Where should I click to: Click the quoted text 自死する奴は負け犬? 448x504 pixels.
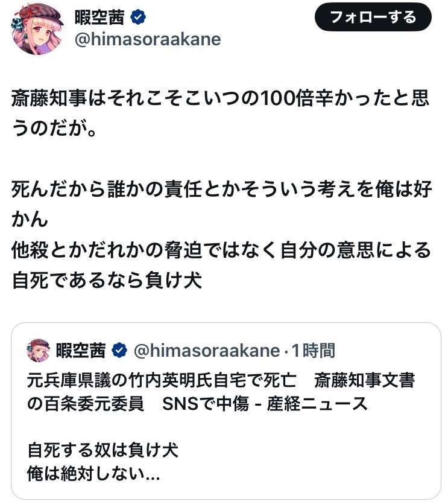103,450
